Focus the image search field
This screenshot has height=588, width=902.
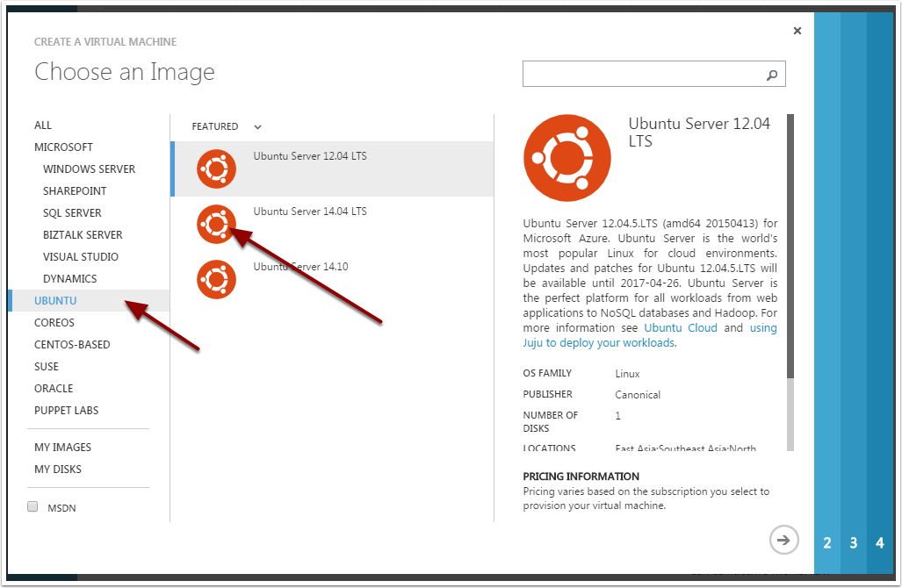641,75
